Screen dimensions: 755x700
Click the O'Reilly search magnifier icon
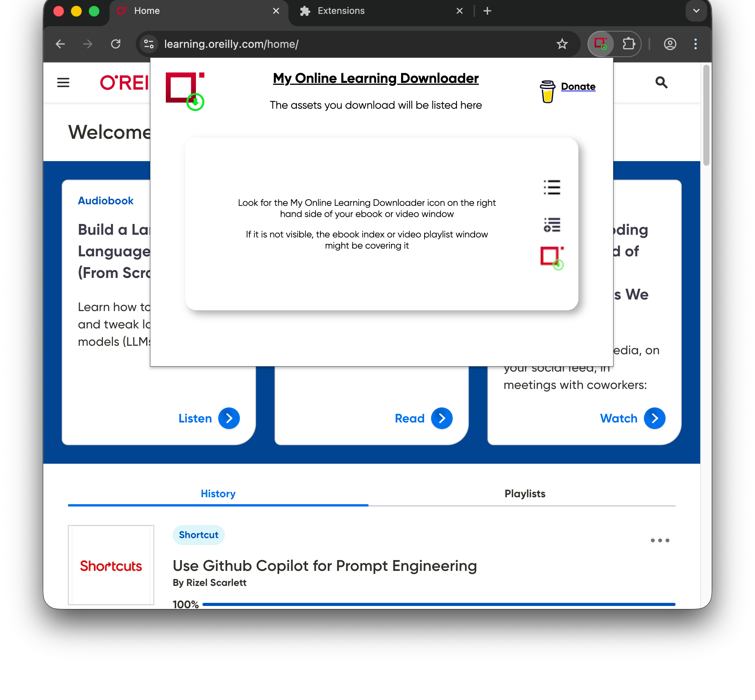click(x=661, y=82)
